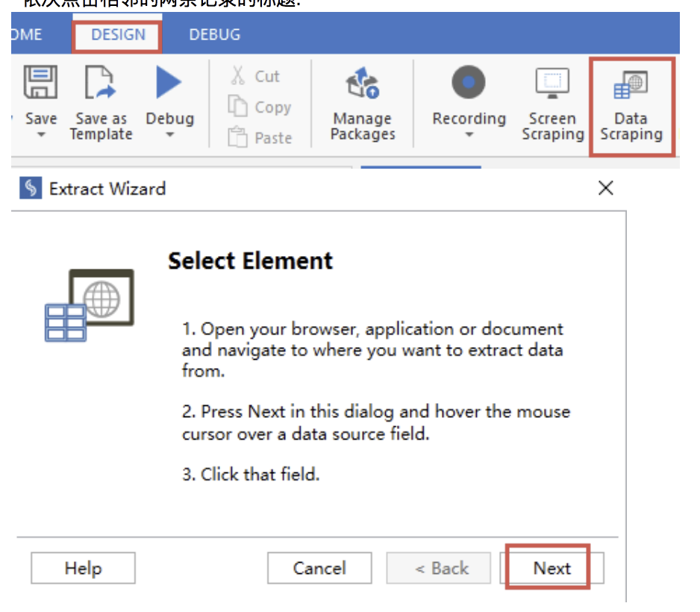Image resolution: width=700 pixels, height=612 pixels.
Task: Open the Save dropdown arrow
Action: [41, 135]
